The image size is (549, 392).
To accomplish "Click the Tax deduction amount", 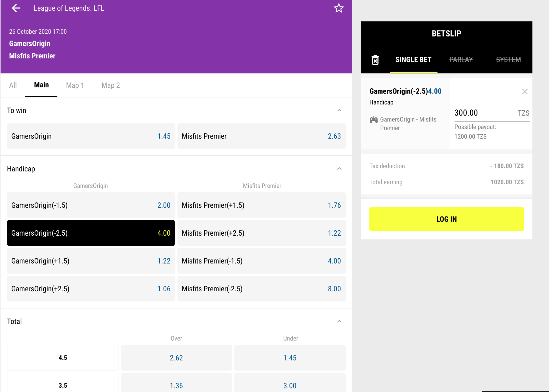I will point(507,166).
